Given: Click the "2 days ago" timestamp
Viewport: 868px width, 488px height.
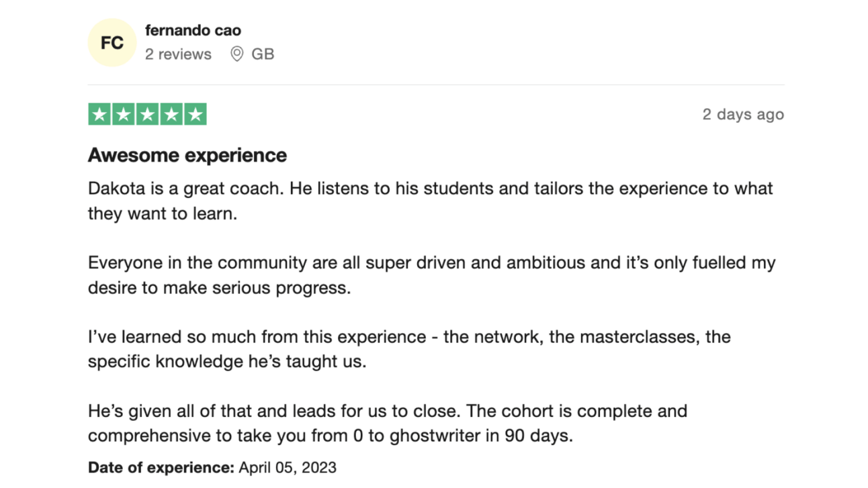Looking at the screenshot, I should [743, 114].
